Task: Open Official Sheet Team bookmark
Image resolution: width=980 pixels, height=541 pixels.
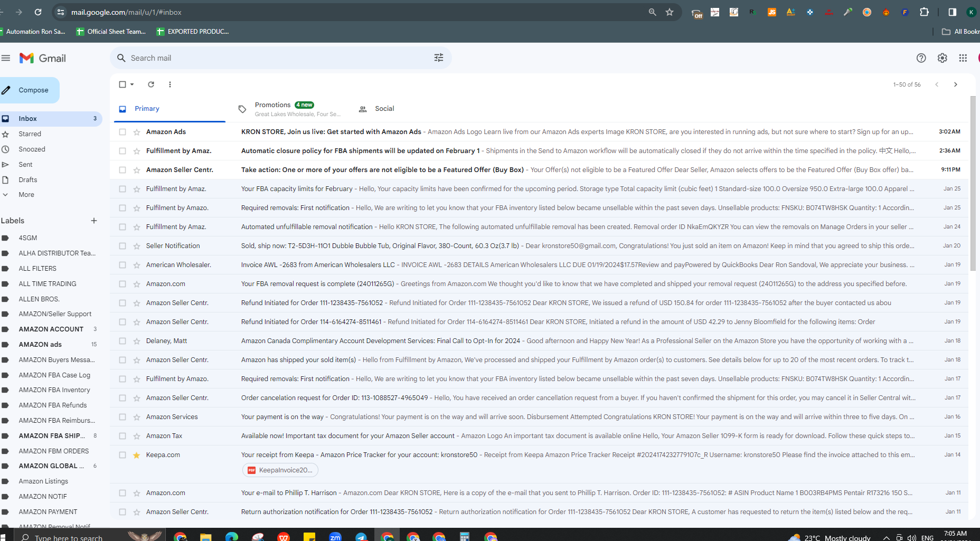Action: click(111, 32)
